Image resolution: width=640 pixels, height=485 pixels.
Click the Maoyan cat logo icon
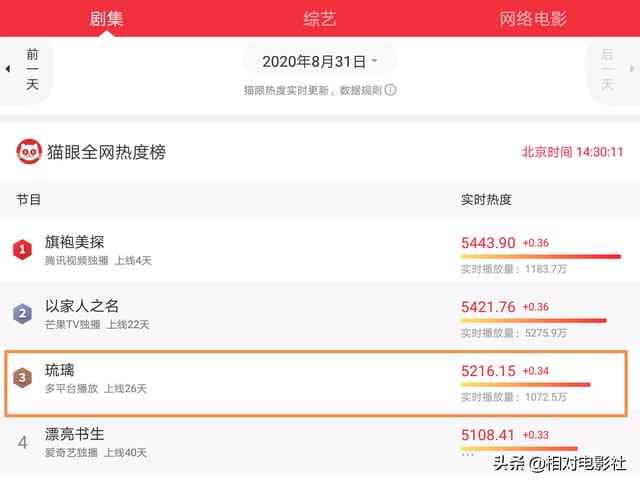(29, 151)
